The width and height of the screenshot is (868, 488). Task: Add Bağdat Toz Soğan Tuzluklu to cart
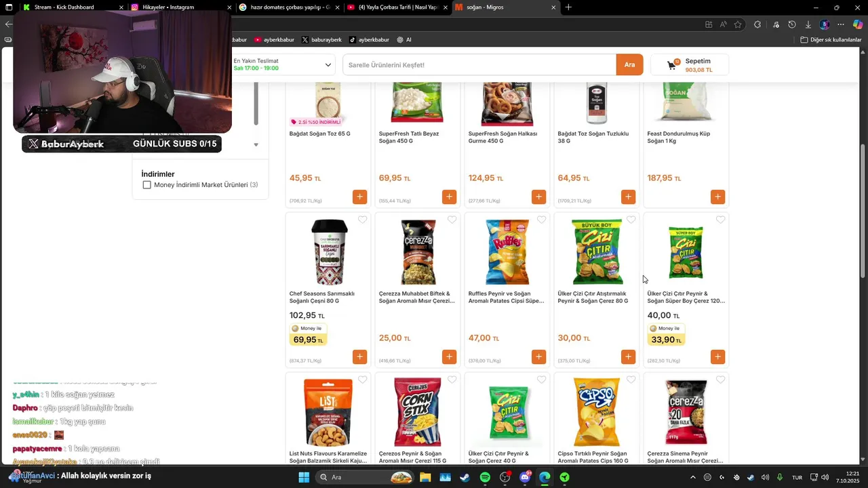coord(628,197)
